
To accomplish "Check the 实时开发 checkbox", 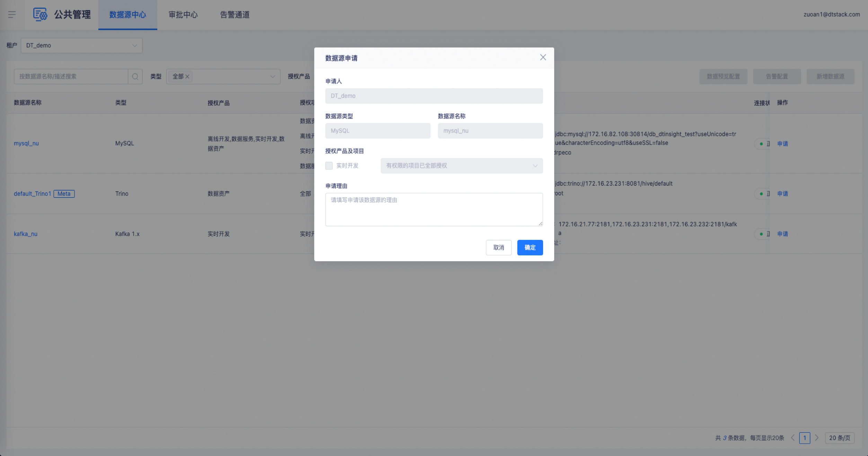I will (x=329, y=166).
